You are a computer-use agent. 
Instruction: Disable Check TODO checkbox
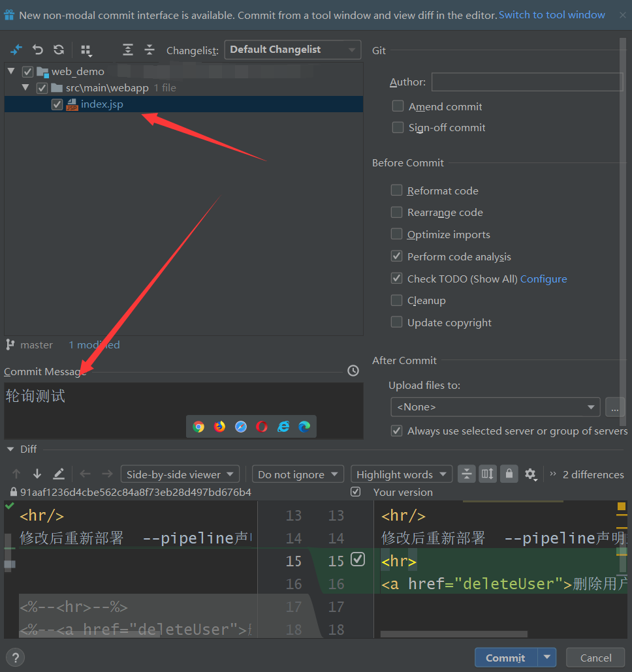(x=396, y=278)
